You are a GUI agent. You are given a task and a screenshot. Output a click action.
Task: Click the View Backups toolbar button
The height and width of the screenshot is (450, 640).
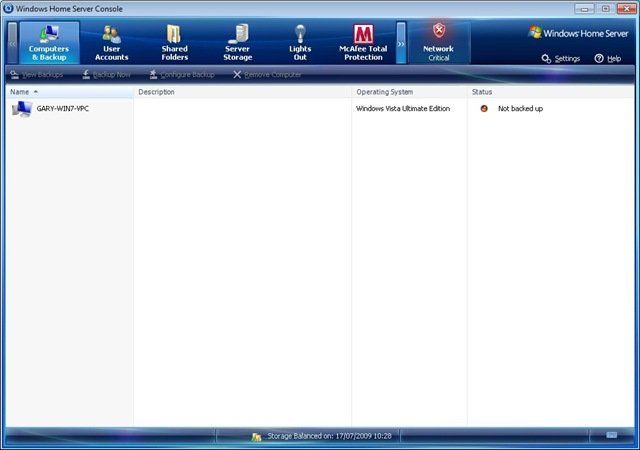tap(37, 75)
